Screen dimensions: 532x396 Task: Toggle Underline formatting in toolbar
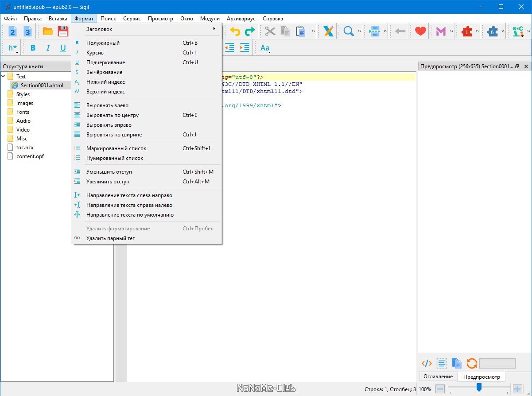(63, 48)
